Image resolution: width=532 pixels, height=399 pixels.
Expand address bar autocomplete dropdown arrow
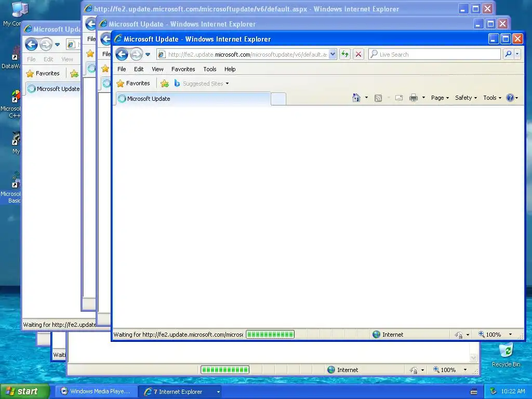pos(332,54)
